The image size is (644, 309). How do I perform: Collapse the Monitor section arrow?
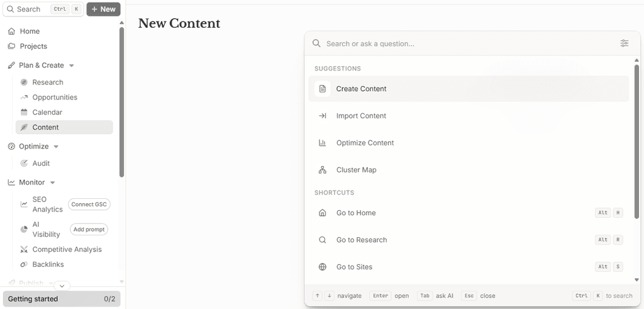(53, 183)
